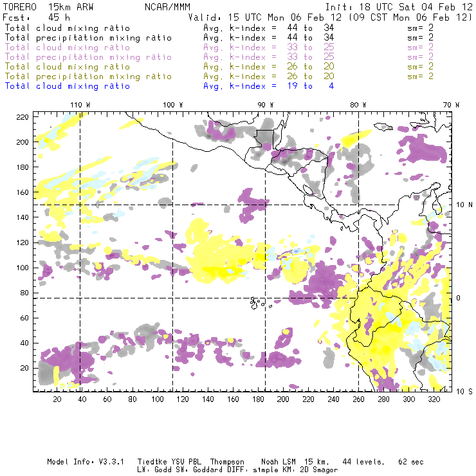Select the blue Total cloud mixing ratio legend
Image resolution: width=476 pixels, height=476 pixels.
click(x=68, y=86)
